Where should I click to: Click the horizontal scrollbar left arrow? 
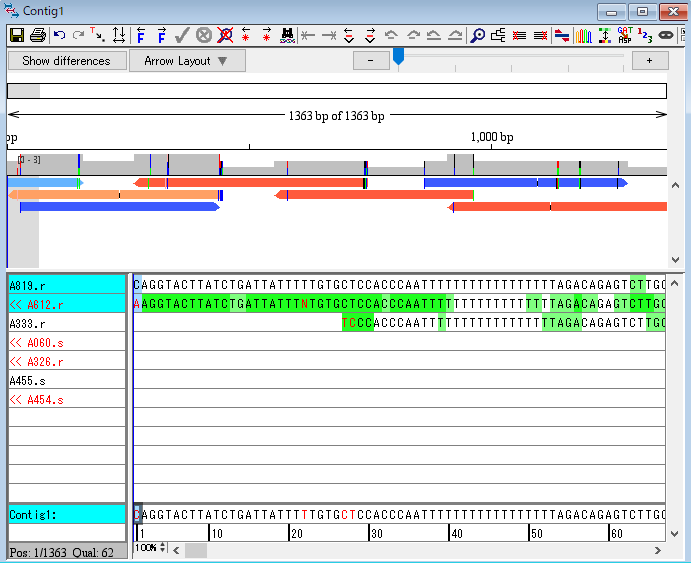point(176,550)
